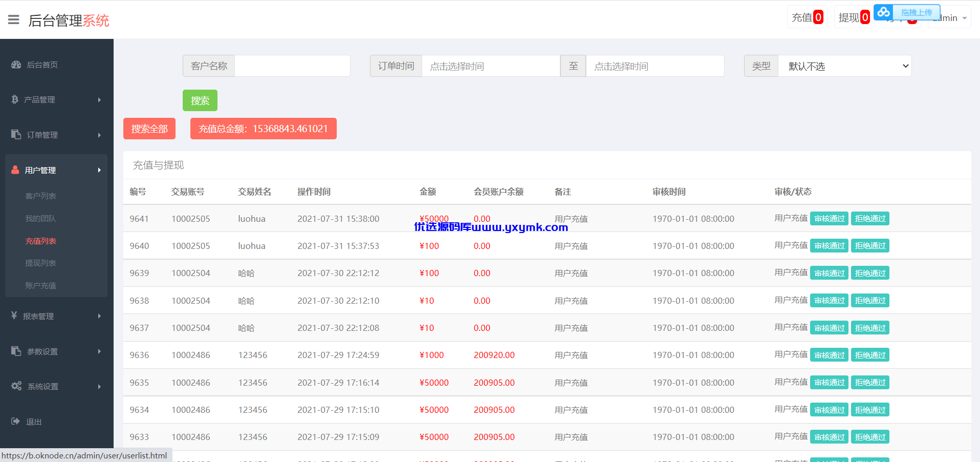This screenshot has width=980, height=462.
Task: Click the 产品管理 bitcoin icon
Action: coord(15,99)
